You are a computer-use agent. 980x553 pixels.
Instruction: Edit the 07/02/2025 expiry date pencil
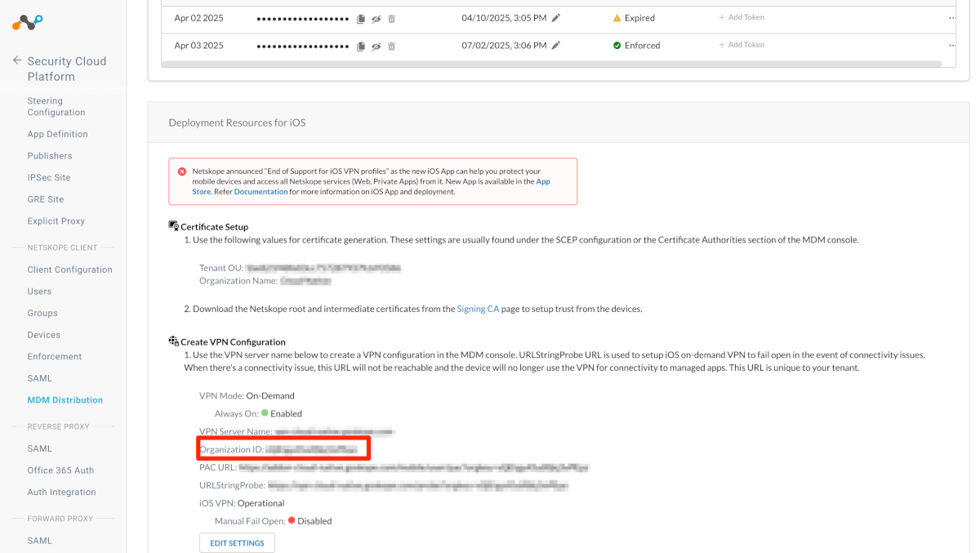(556, 45)
